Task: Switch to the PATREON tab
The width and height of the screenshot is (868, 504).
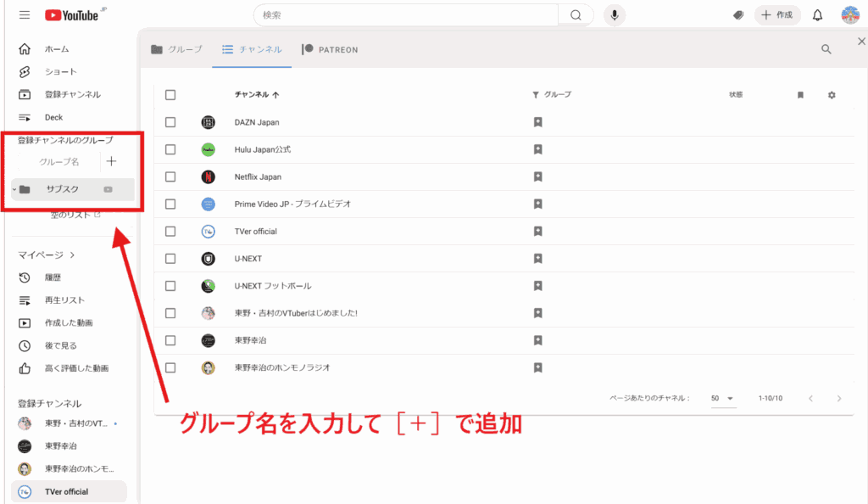Action: 330,49
